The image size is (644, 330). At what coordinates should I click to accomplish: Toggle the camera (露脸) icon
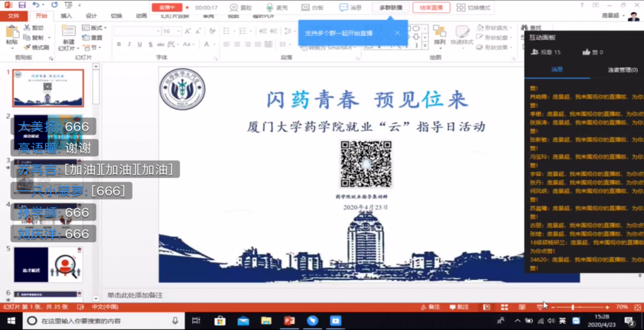click(234, 8)
